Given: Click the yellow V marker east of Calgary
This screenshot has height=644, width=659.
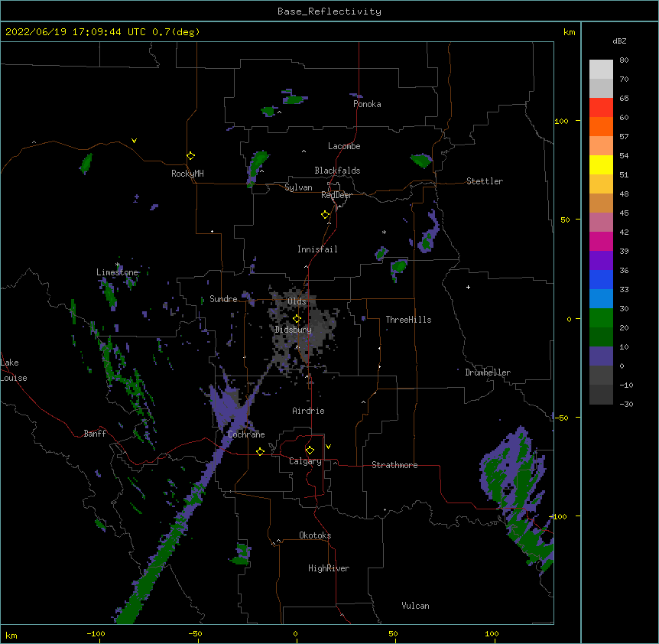Looking at the screenshot, I should click(328, 447).
